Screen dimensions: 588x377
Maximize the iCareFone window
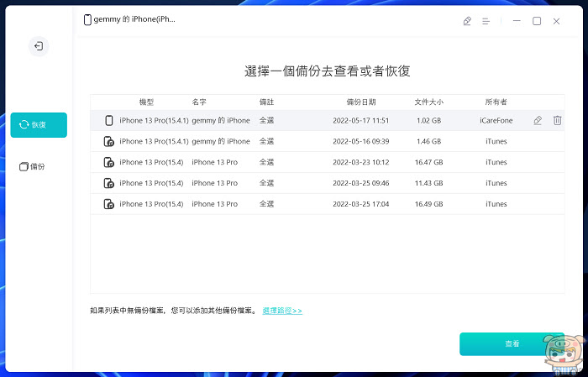[x=537, y=21]
